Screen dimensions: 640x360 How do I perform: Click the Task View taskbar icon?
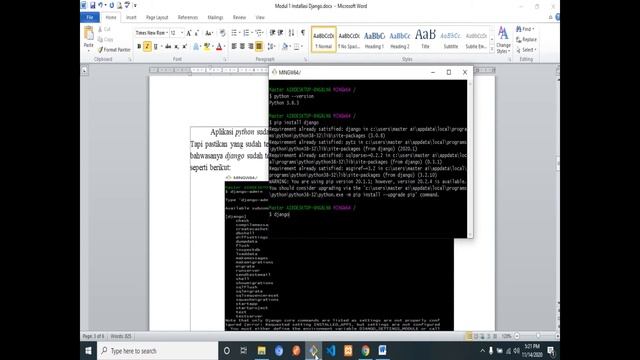click(244, 351)
